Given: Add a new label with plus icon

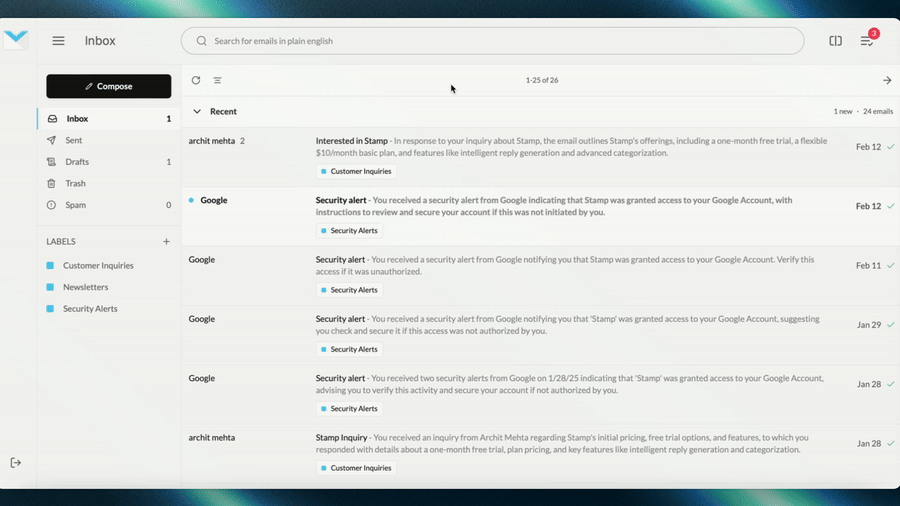Looking at the screenshot, I should [x=166, y=241].
